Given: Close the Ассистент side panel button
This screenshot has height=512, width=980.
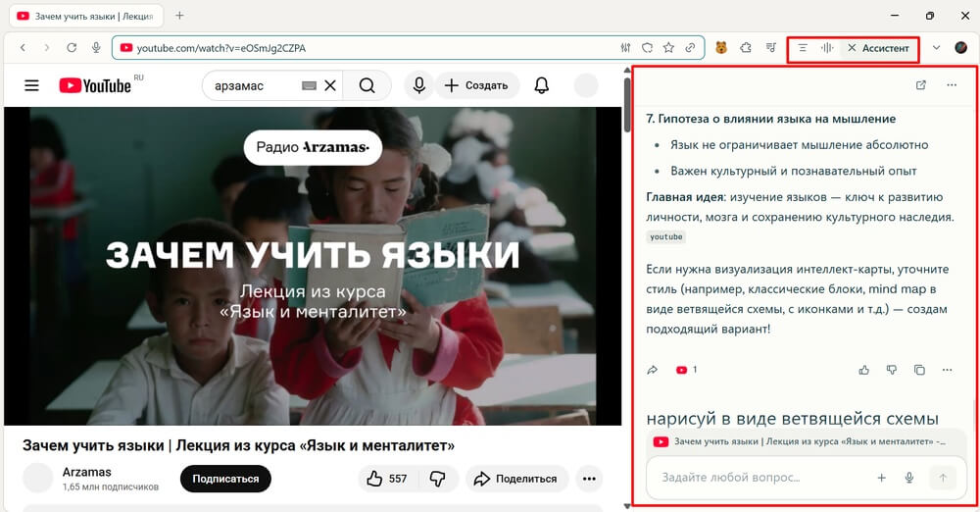Looking at the screenshot, I should [878, 48].
